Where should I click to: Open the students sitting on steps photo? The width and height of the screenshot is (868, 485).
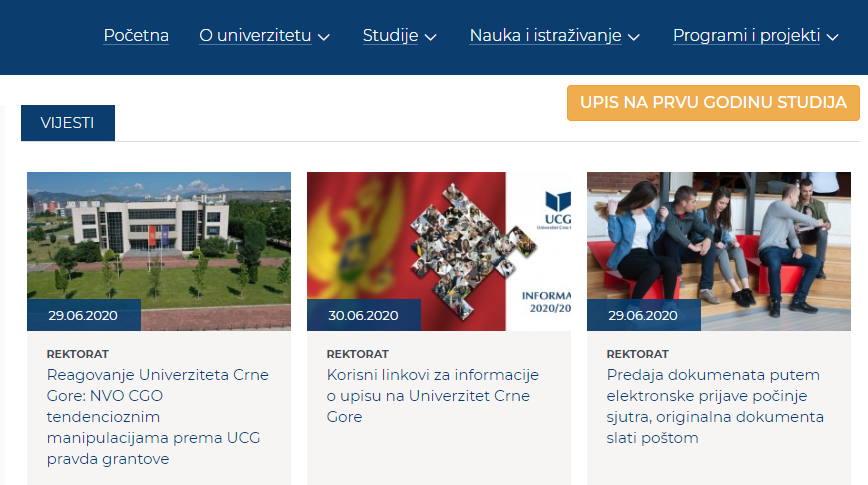coord(719,251)
